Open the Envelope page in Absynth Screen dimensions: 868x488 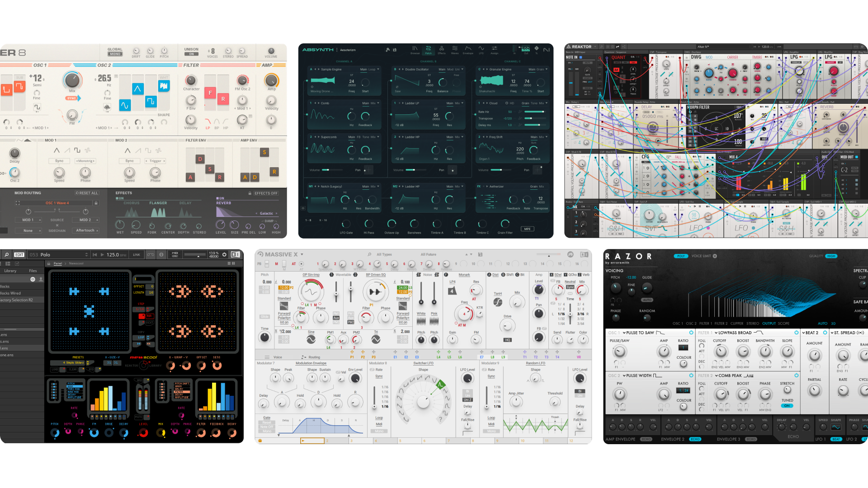pos(468,50)
